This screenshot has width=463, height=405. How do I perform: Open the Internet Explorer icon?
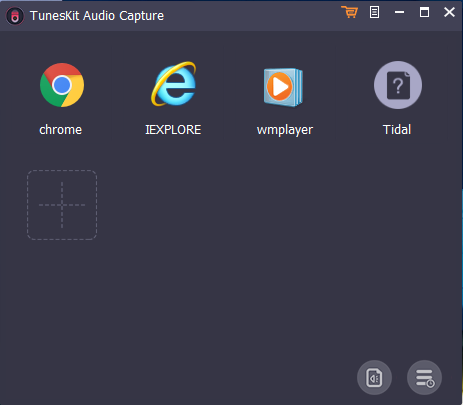tap(173, 84)
